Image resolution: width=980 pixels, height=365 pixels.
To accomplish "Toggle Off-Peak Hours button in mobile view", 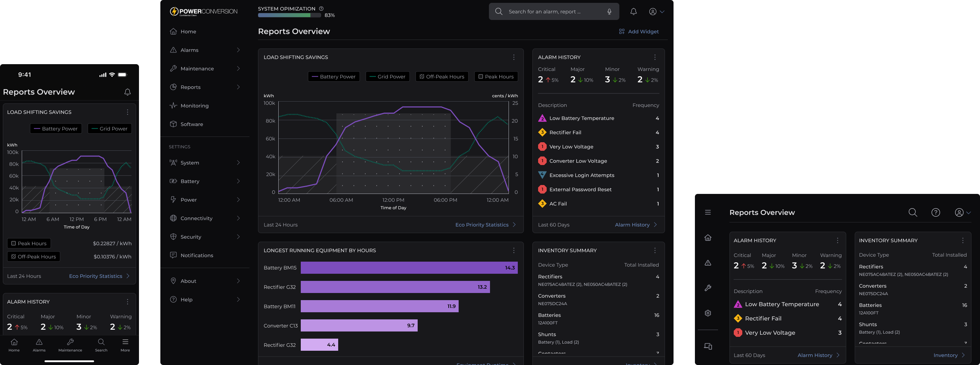I will (33, 257).
